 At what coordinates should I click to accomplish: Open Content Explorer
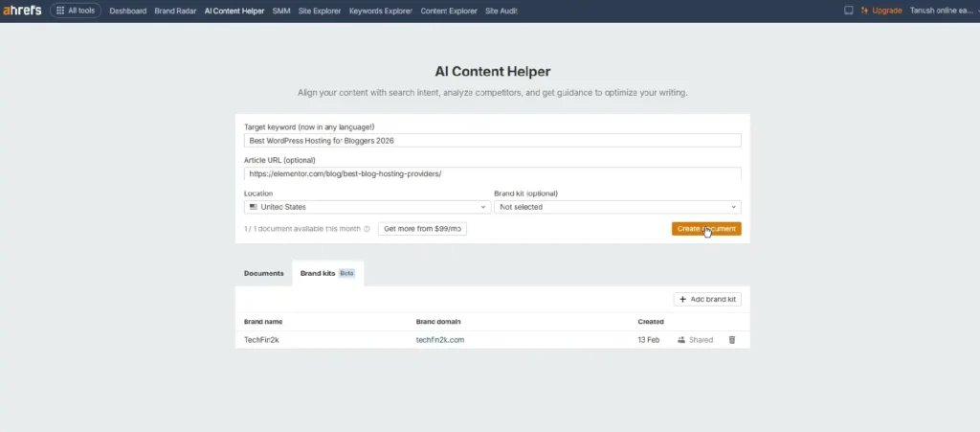pyautogui.click(x=449, y=11)
